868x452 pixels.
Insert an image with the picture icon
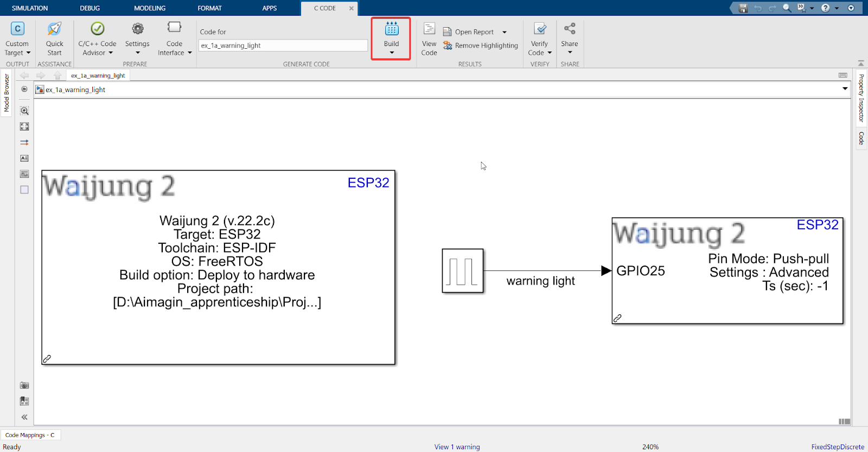[24, 174]
